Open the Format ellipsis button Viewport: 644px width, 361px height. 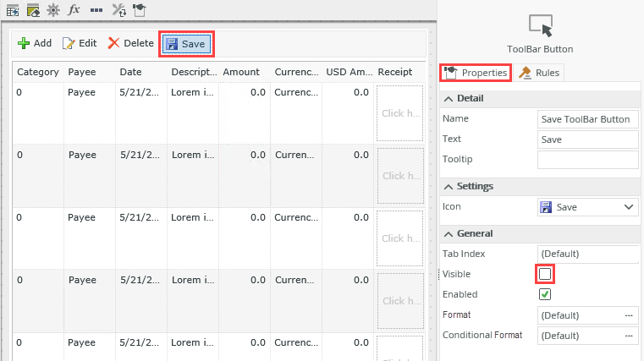629,315
